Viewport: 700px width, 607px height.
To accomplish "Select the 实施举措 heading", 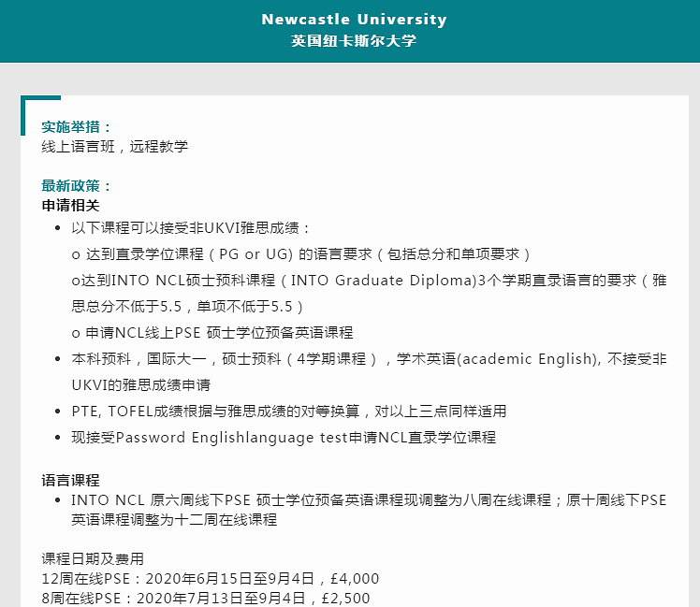I will 76,127.
